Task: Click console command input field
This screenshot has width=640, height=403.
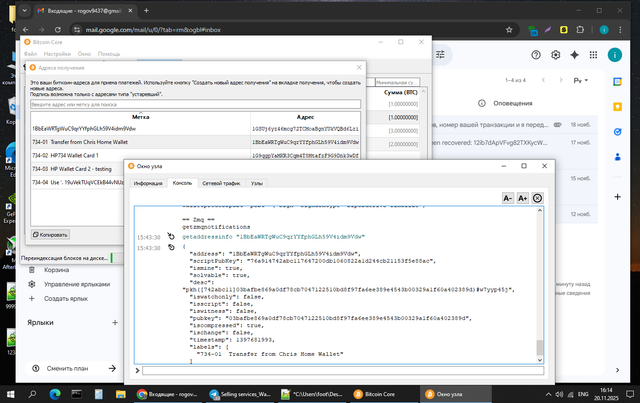Action: (x=343, y=370)
